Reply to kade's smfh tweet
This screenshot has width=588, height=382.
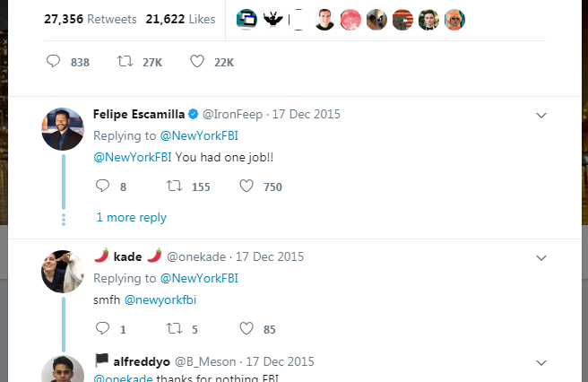pyautogui.click(x=102, y=329)
